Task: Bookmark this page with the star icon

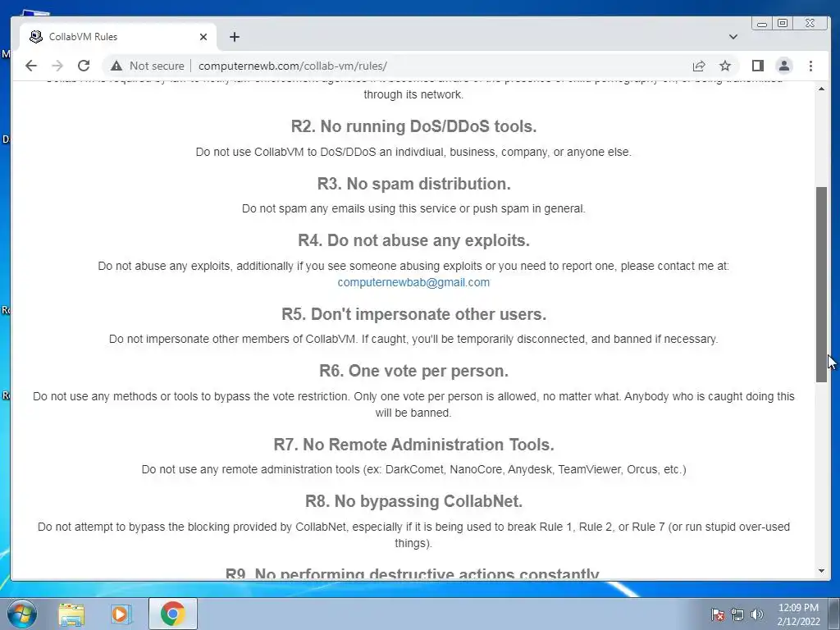Action: 725,66
